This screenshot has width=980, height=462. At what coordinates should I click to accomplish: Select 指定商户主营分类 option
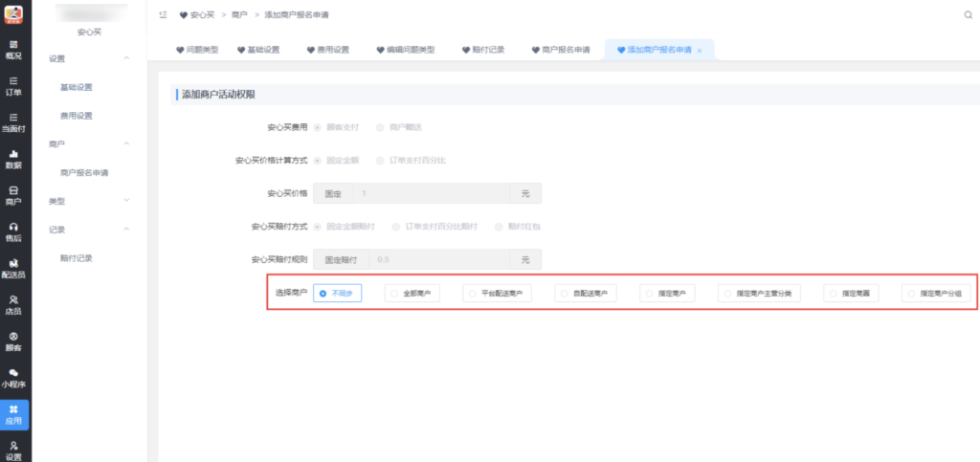[x=759, y=293]
